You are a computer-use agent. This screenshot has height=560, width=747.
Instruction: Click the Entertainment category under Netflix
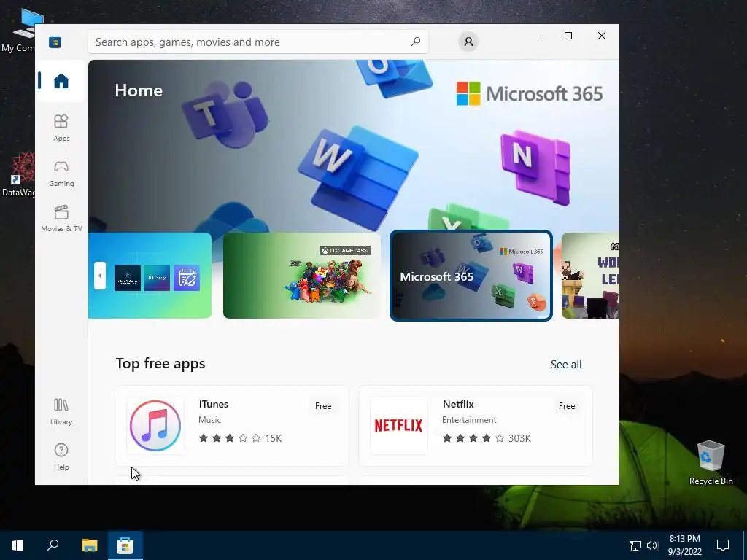tap(469, 420)
